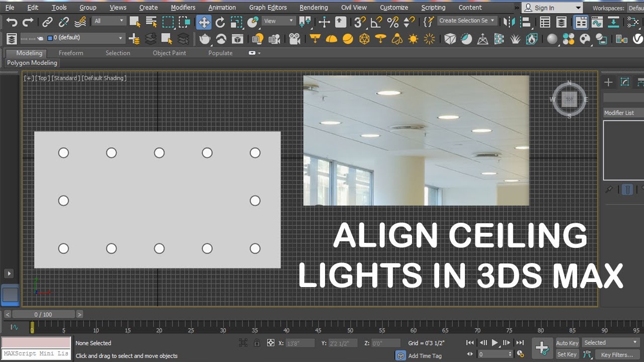Click the sun light icon
Screen dimensions: 644x362
[413, 39]
